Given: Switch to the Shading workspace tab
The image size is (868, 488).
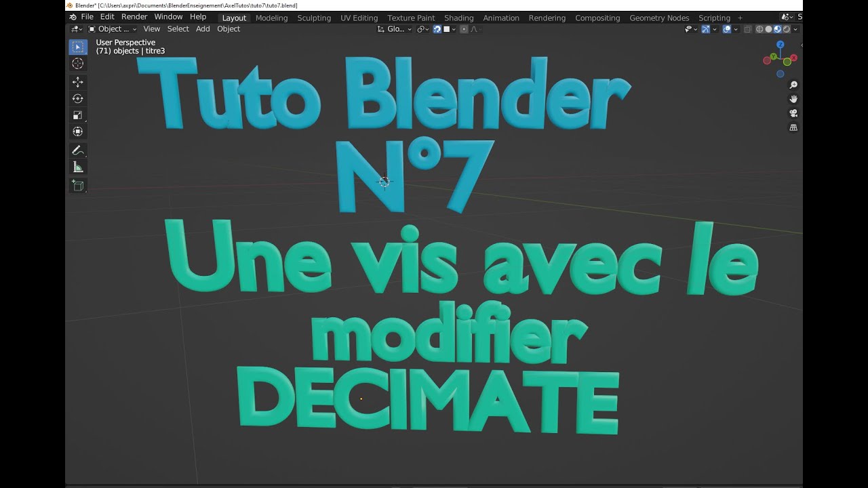Looking at the screenshot, I should 459,18.
